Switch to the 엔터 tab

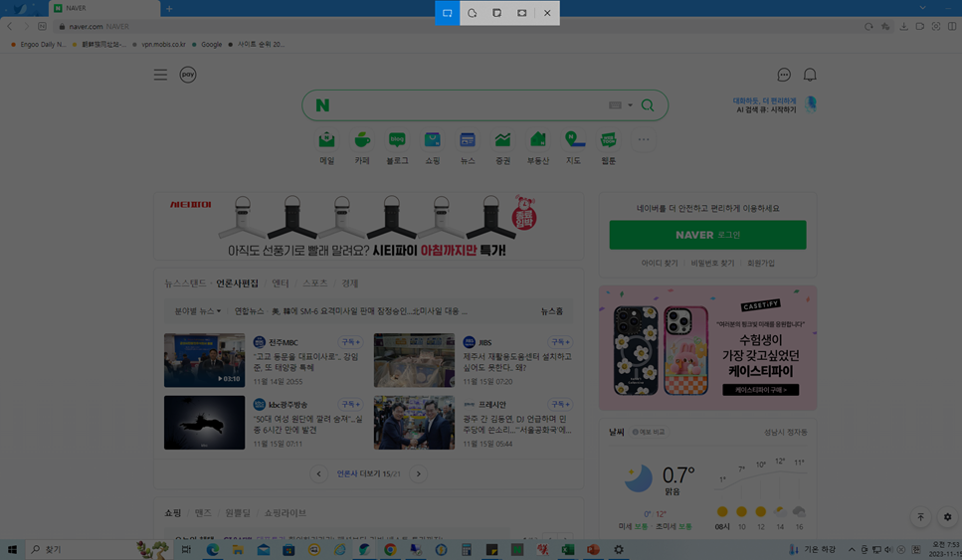point(281,283)
